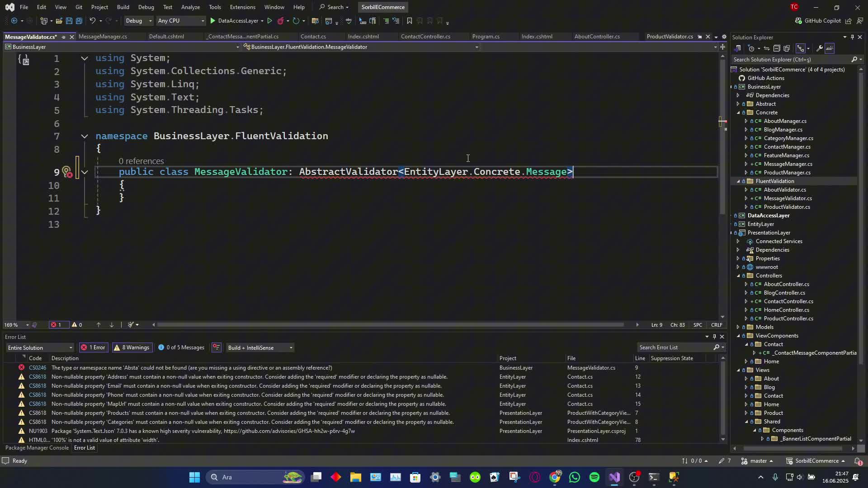Toggle pin on MessageValidator.cs tab
This screenshot has height=488, width=868.
point(63,37)
